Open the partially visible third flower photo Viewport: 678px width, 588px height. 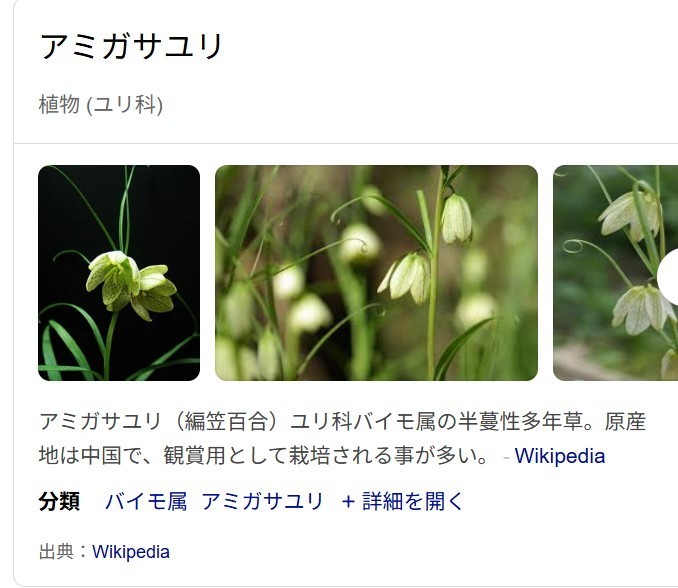click(x=615, y=273)
